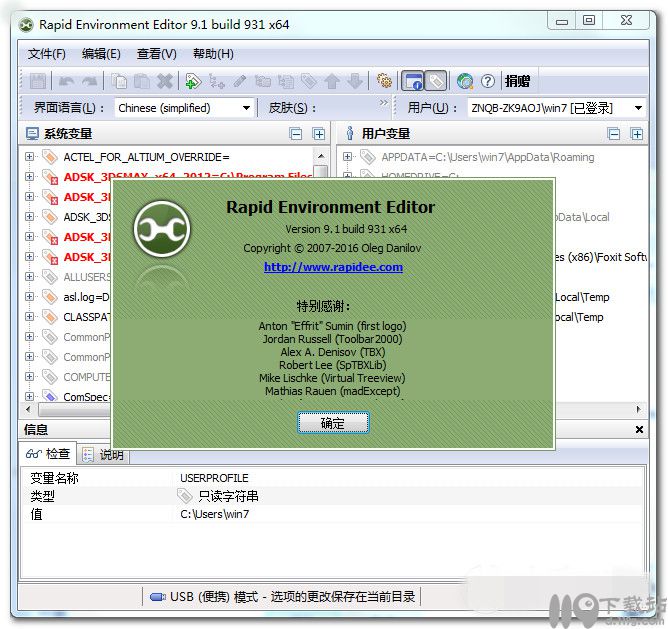The image size is (668, 629).
Task: Click the 变量名称 label
Action: tap(54, 478)
